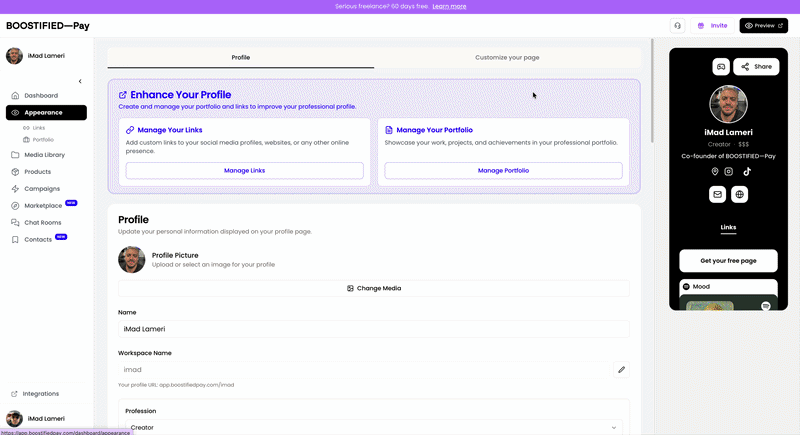800x435 pixels.
Task: Click the Mood Spotify card
Action: 728,295
